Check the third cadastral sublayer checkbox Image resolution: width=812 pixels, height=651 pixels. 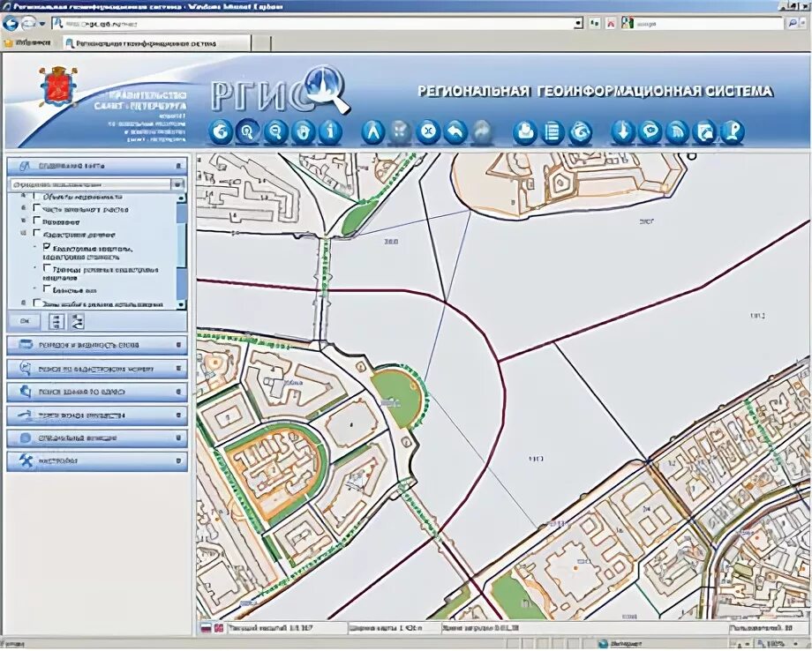tap(47, 288)
